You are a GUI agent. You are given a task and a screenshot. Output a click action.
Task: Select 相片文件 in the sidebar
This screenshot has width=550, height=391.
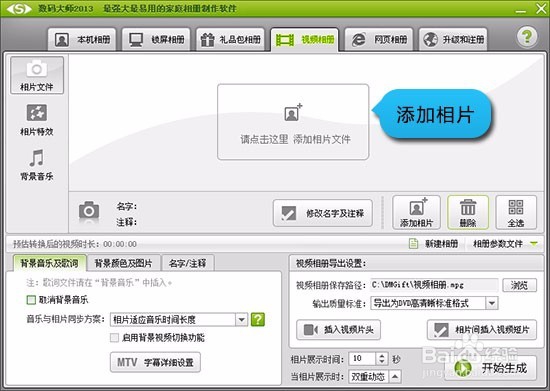(x=37, y=75)
